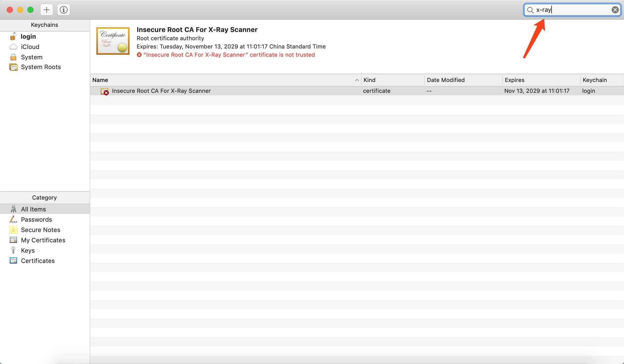Click the plus button to add keychain item

point(47,10)
